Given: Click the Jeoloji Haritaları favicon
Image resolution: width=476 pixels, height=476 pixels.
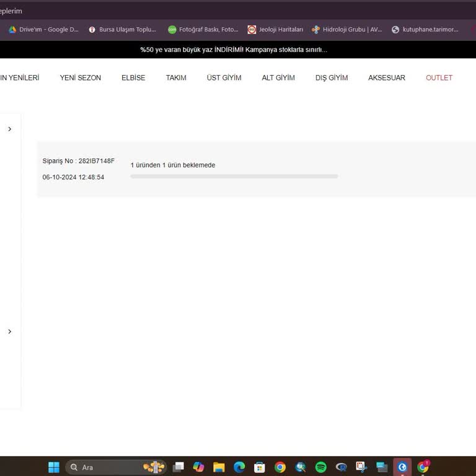Looking at the screenshot, I should click(x=252, y=30).
